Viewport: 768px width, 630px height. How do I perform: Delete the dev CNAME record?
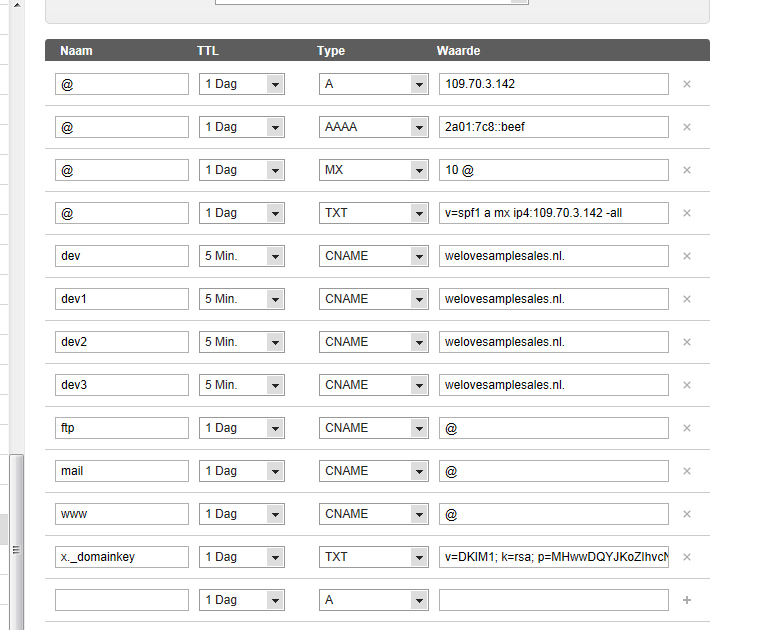point(687,256)
